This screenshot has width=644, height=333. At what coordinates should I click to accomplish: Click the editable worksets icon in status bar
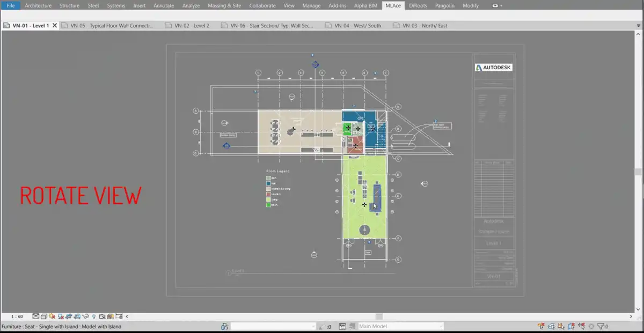225,326
